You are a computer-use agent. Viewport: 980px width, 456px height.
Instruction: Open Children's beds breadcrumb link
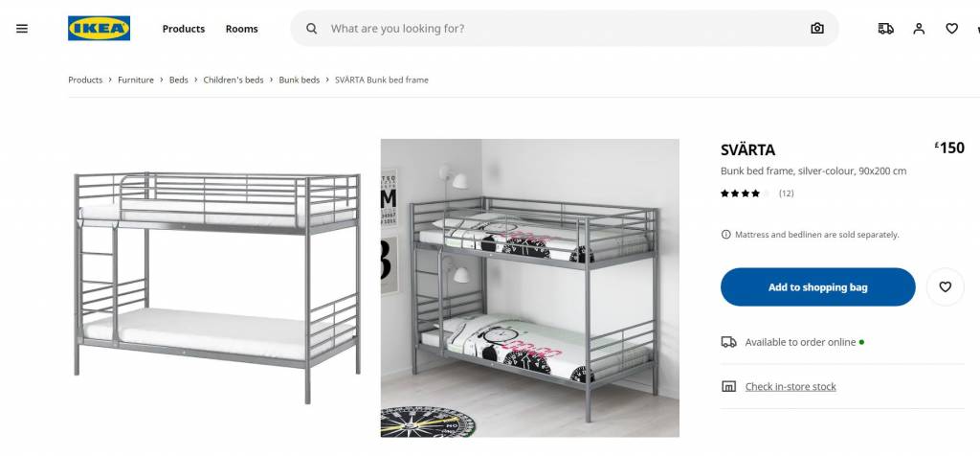pyautogui.click(x=234, y=80)
